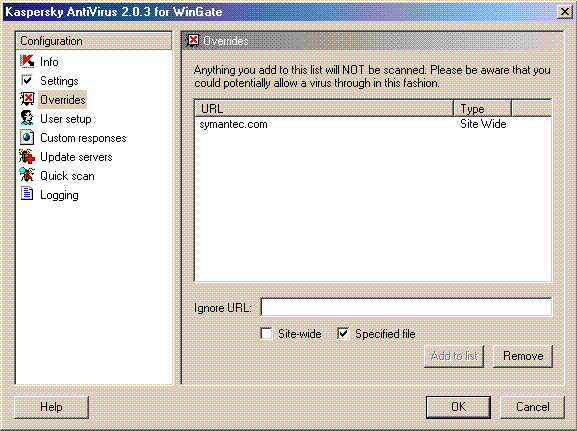Open the Logging document icon
Viewport: 577px width, 431px height.
(27, 194)
